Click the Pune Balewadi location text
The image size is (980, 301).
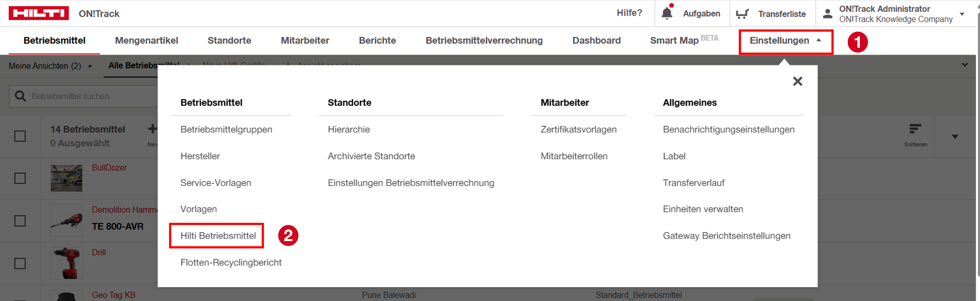tap(389, 295)
